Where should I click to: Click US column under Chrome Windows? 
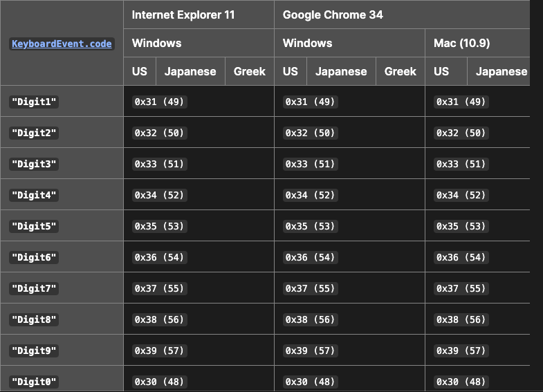click(x=291, y=72)
